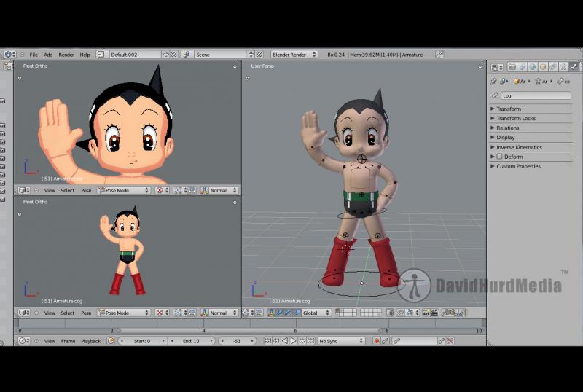Toggle the 3D manipulator axis icon

coord(271,313)
